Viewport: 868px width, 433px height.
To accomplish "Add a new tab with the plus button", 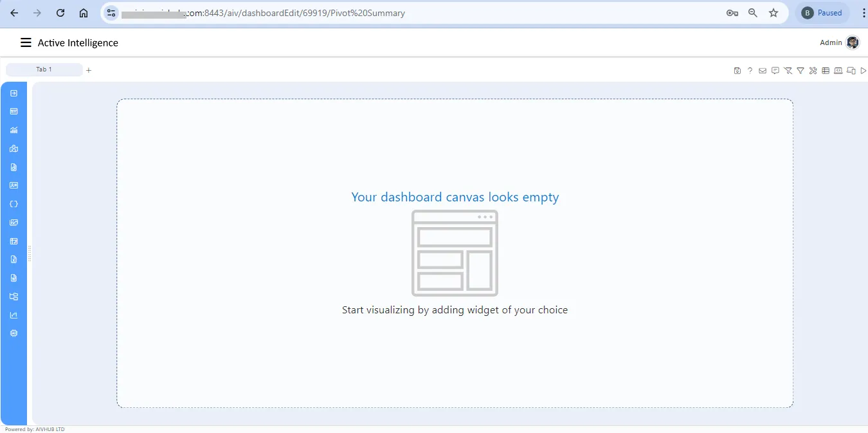I will coord(88,70).
